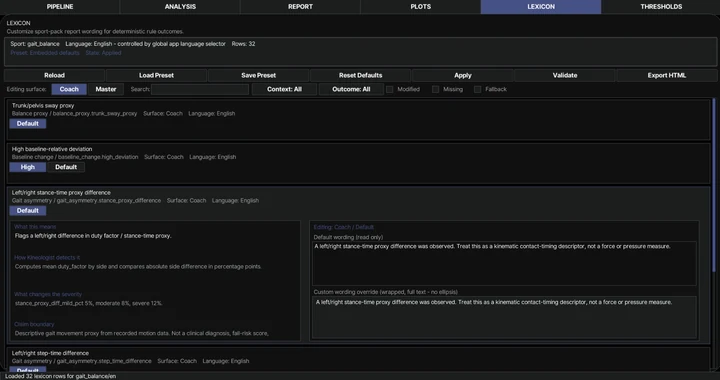This screenshot has width=720, height=380.
Task: Focus the Search input field
Action: 200,89
